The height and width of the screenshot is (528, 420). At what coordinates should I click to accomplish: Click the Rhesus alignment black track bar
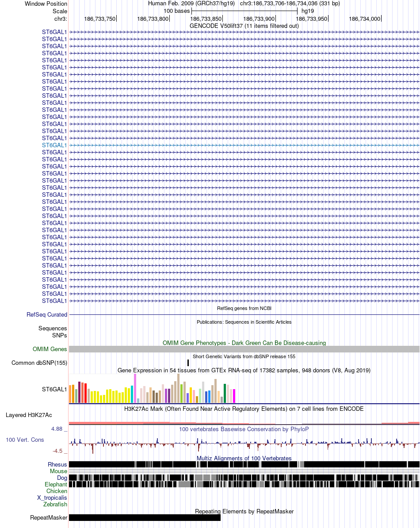coord(244,464)
